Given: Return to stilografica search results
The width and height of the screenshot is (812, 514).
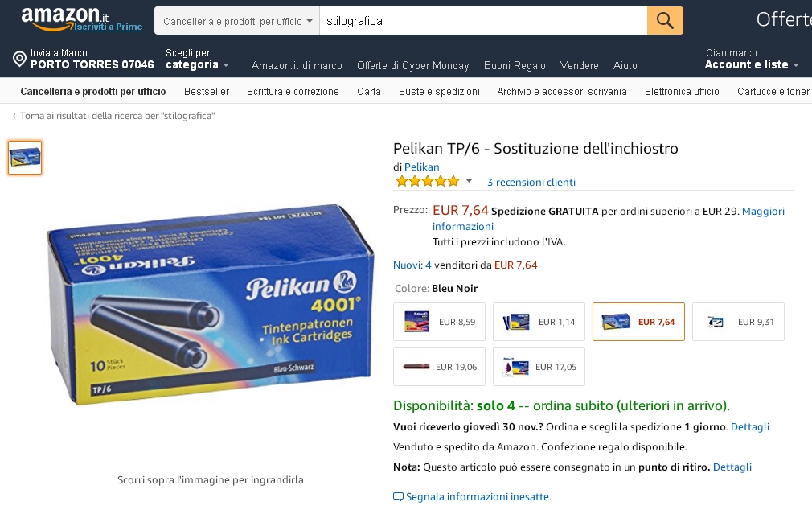Looking at the screenshot, I should click(113, 116).
